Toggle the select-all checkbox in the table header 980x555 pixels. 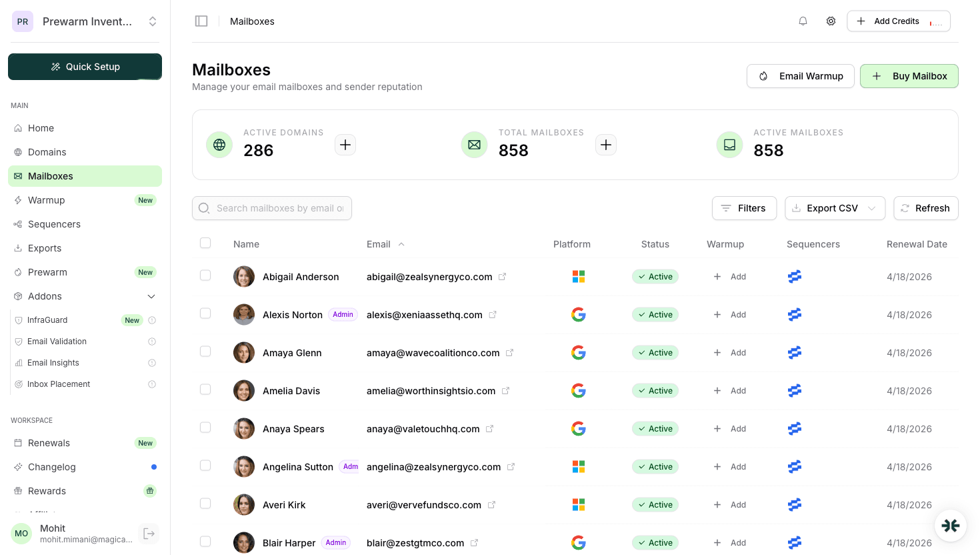pyautogui.click(x=205, y=243)
